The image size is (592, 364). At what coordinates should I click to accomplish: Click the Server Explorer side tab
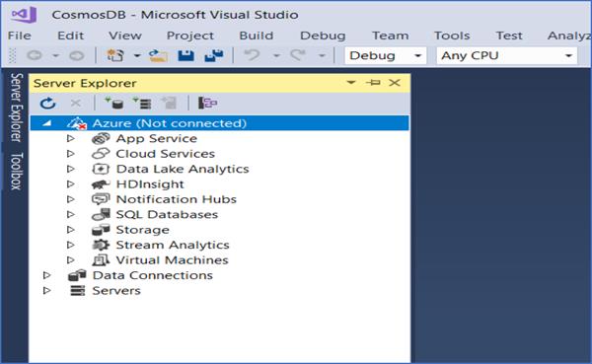pos(16,108)
